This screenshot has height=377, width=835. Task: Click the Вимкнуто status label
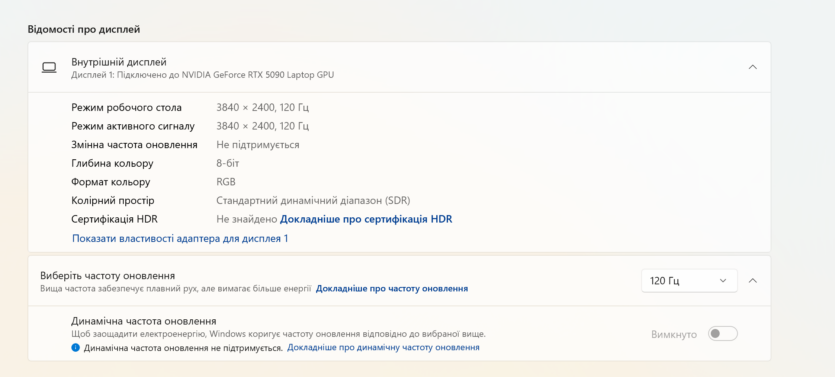(674, 334)
